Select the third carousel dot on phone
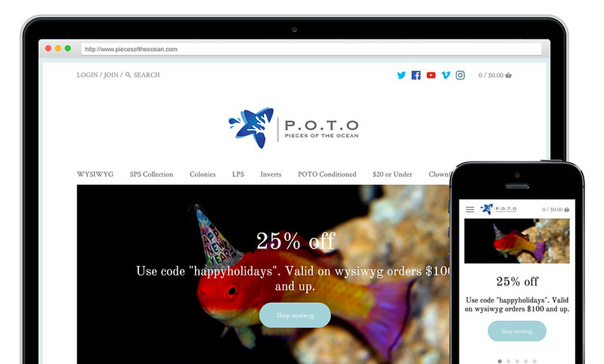 coord(517,361)
